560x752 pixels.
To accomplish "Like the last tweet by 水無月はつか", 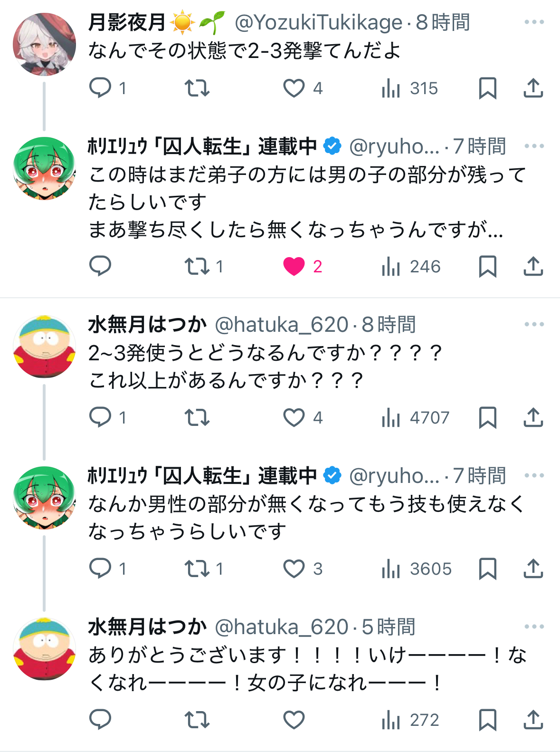I will pyautogui.click(x=294, y=720).
